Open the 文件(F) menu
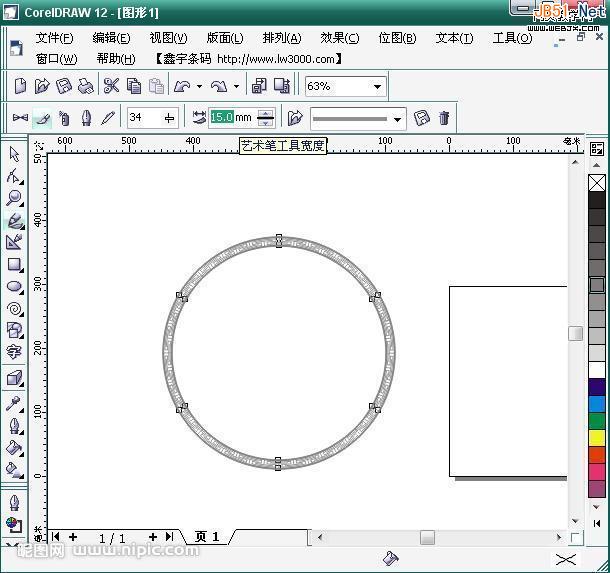 click(54, 38)
